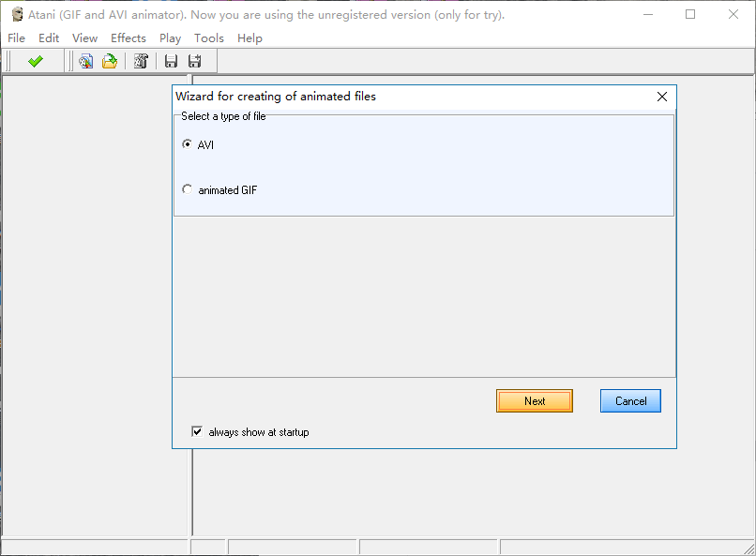Select the AVI radio button
Viewport: 756px width, 556px height.
(x=188, y=144)
